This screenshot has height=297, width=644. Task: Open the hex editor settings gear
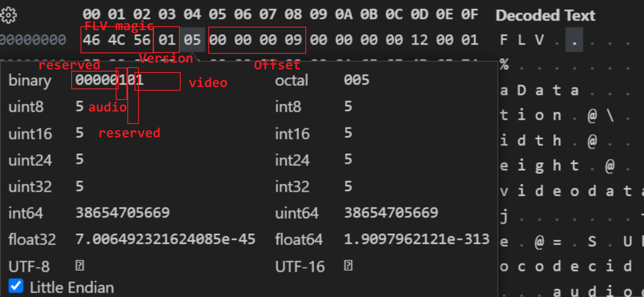point(8,16)
